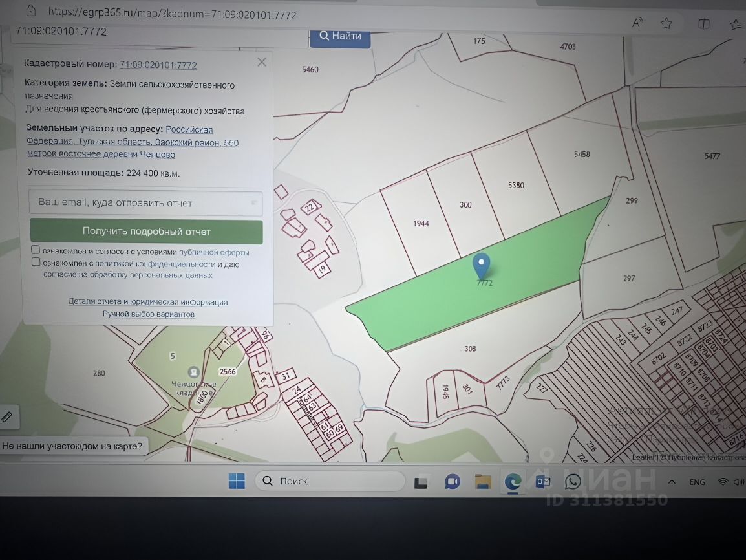746x560 pixels.
Task: Click the Read aloud browser icon
Action: 637,23
